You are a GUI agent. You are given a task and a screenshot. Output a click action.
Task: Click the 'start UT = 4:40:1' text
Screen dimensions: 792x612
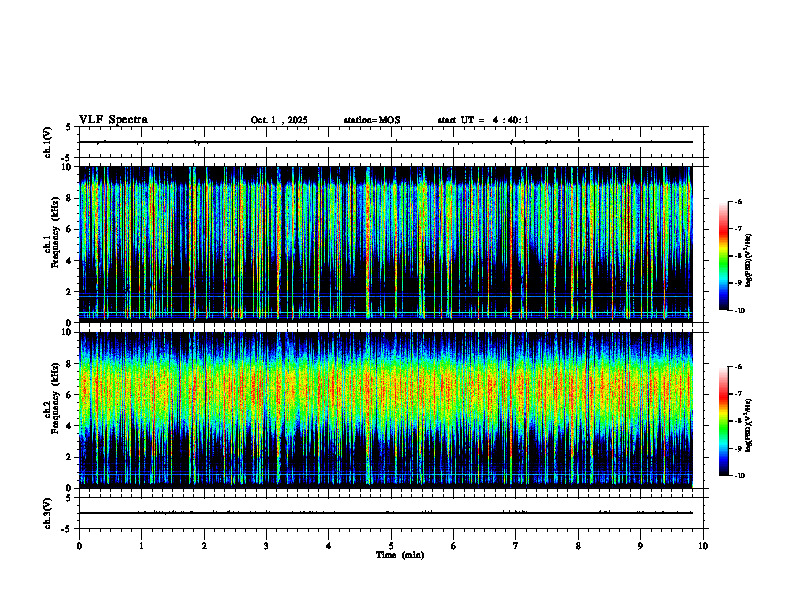483,120
